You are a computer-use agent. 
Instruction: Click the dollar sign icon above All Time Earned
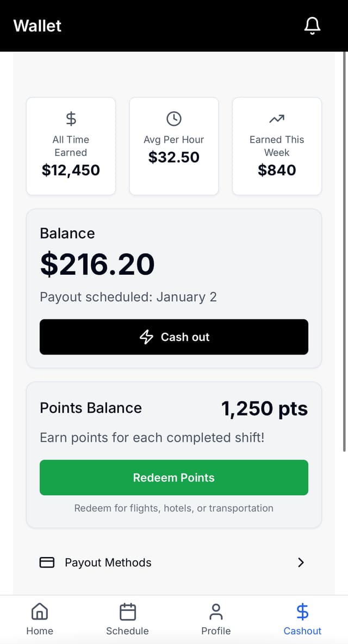pos(71,118)
